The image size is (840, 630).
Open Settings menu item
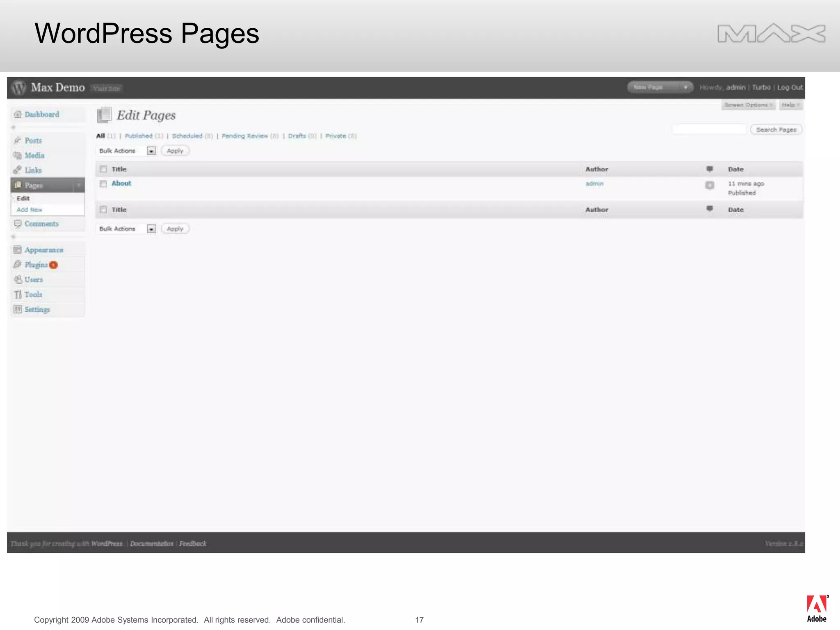[37, 309]
